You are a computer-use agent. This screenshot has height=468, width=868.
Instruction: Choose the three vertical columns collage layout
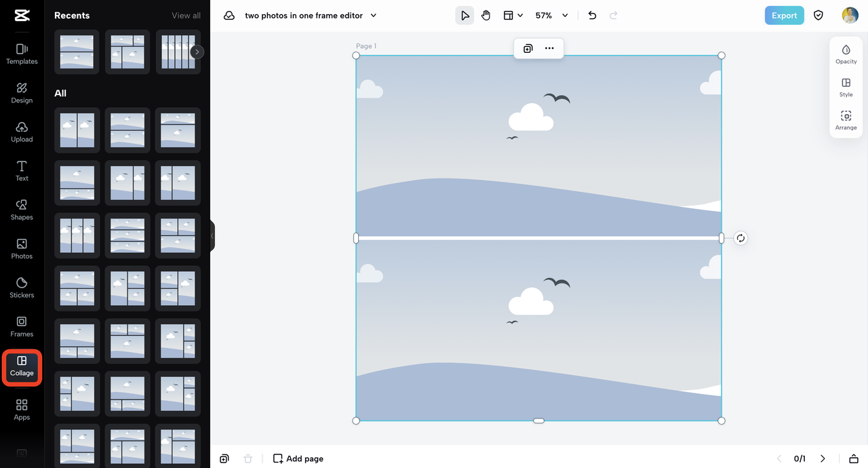[x=77, y=235]
